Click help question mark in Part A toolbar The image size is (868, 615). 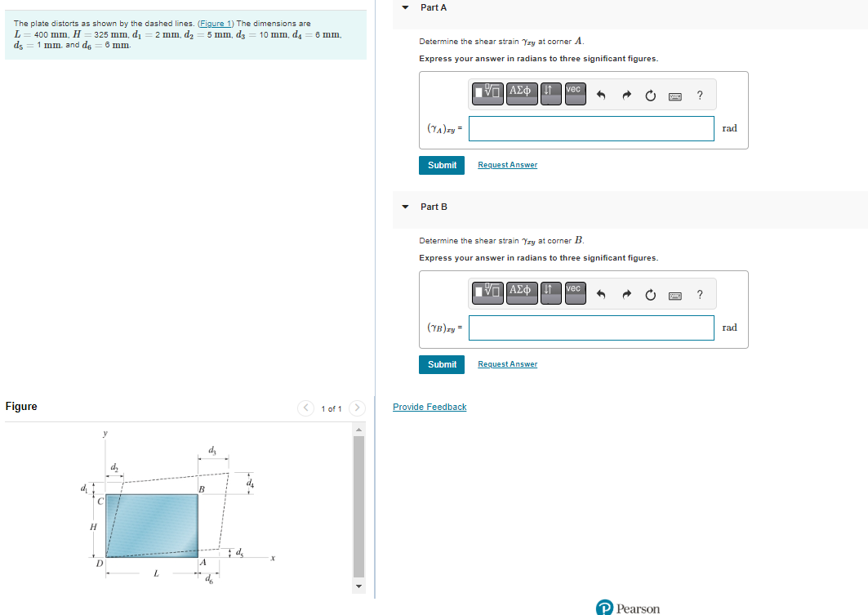click(700, 94)
